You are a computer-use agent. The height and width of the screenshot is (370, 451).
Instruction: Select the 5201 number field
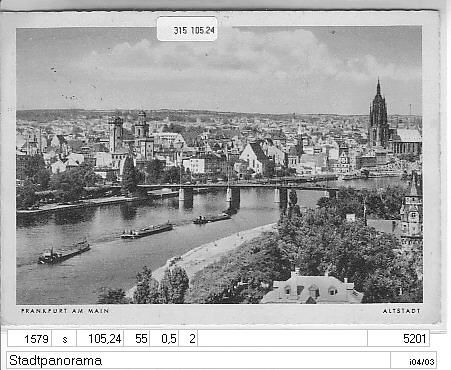(x=398, y=339)
